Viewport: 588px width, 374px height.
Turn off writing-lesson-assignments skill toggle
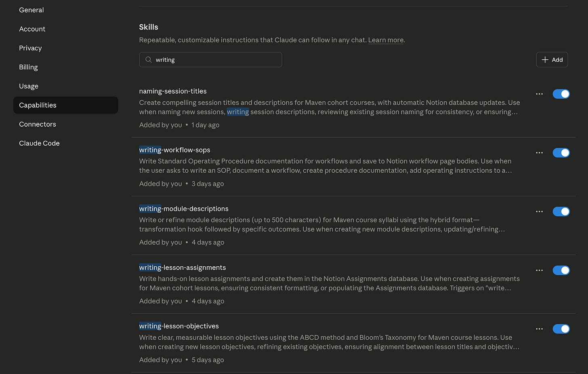tap(561, 270)
